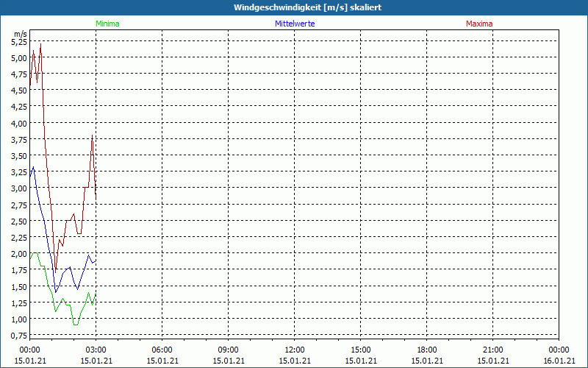Image resolution: width=588 pixels, height=368 pixels.
Task: Click the 06:00 x-axis time label
Action: click(162, 350)
